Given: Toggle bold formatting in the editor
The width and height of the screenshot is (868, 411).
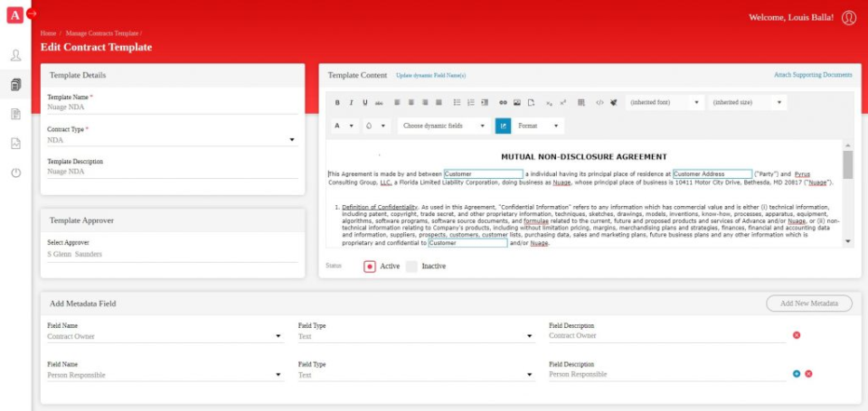Looking at the screenshot, I should [337, 102].
